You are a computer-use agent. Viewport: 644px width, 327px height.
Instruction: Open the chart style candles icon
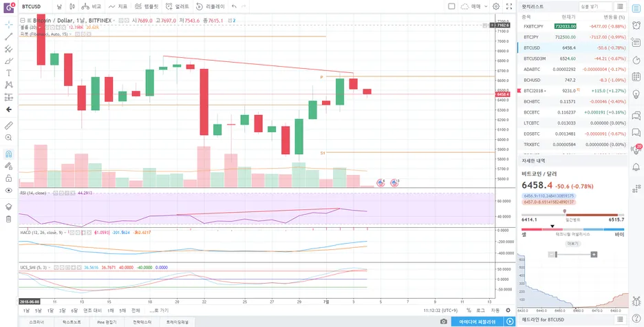(x=73, y=6)
